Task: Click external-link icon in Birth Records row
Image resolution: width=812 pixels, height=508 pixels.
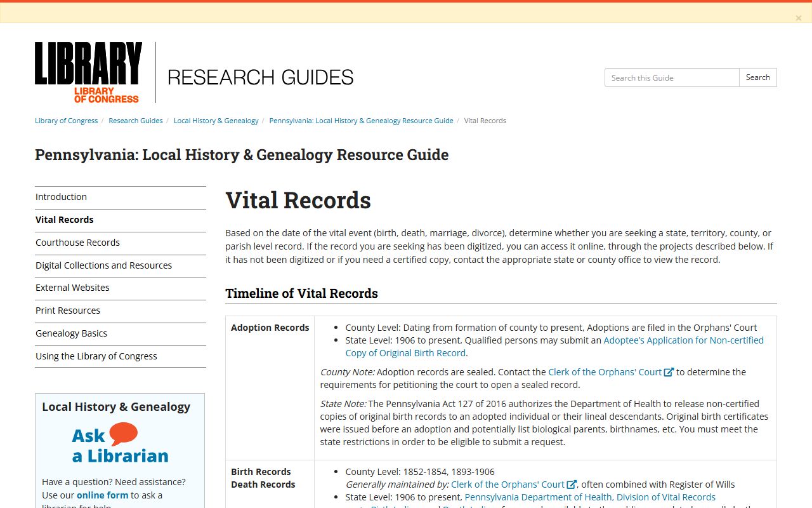Action: 571,485
